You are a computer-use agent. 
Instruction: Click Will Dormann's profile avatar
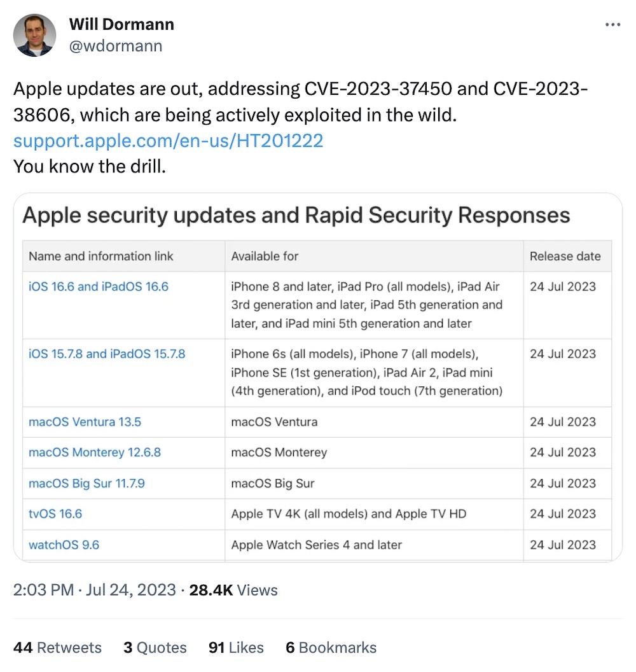click(x=35, y=35)
